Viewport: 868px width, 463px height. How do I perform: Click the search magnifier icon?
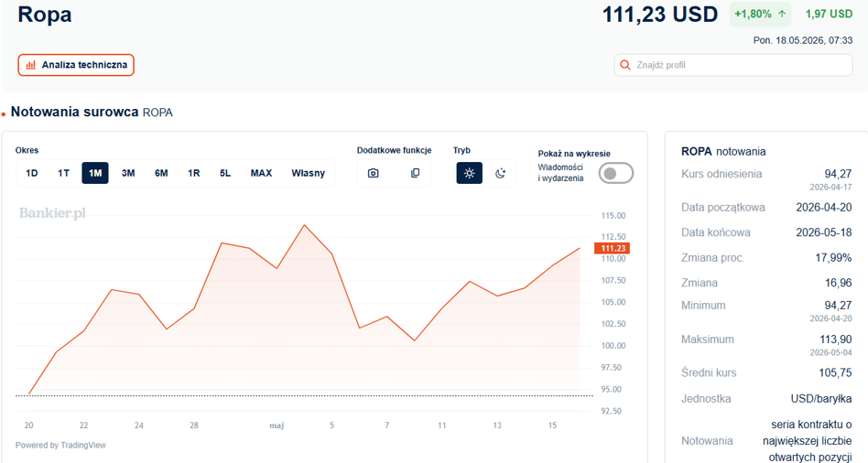625,65
